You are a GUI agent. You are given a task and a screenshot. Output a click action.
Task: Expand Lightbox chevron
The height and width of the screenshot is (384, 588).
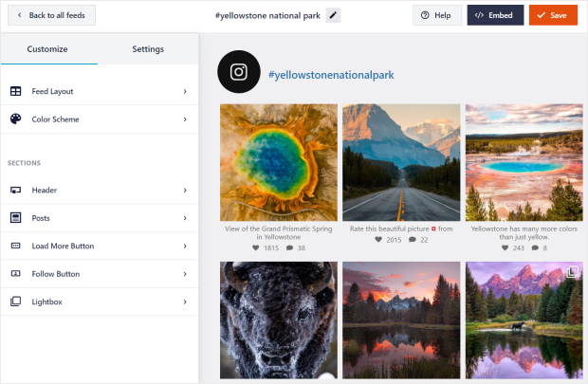coord(185,302)
